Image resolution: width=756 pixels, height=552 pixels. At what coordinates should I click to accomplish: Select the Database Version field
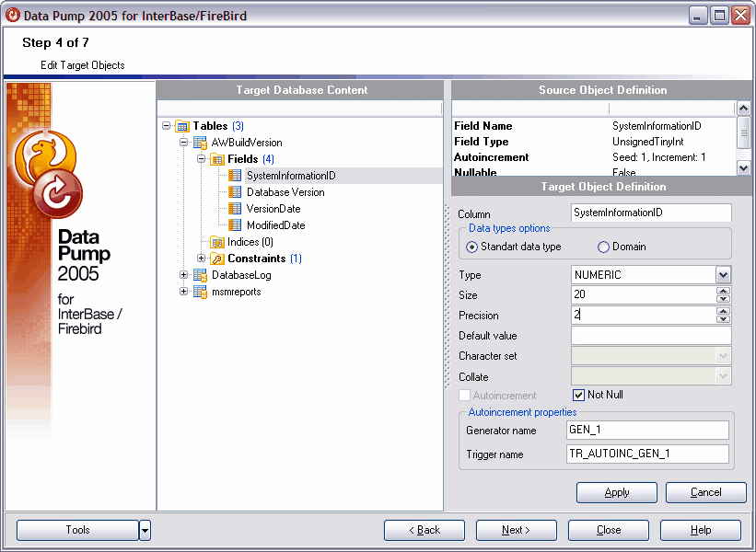click(285, 192)
